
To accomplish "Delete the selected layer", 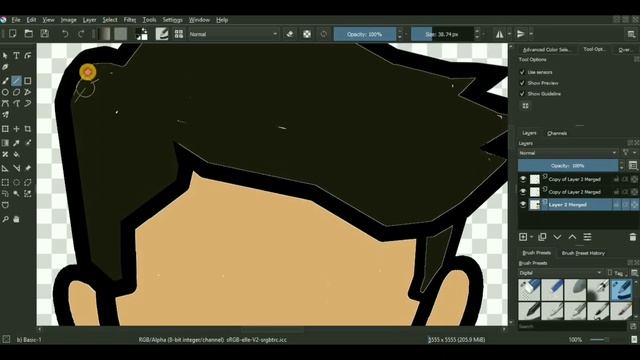I will [x=633, y=237].
